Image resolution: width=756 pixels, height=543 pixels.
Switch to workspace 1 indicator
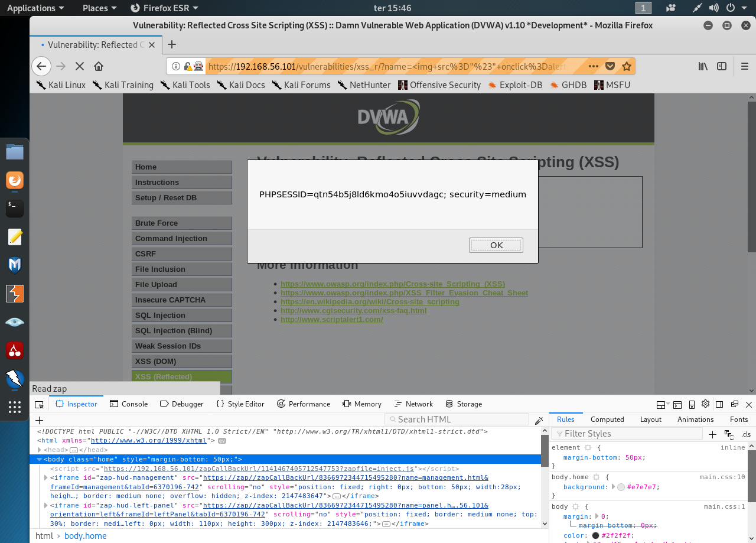[643, 8]
